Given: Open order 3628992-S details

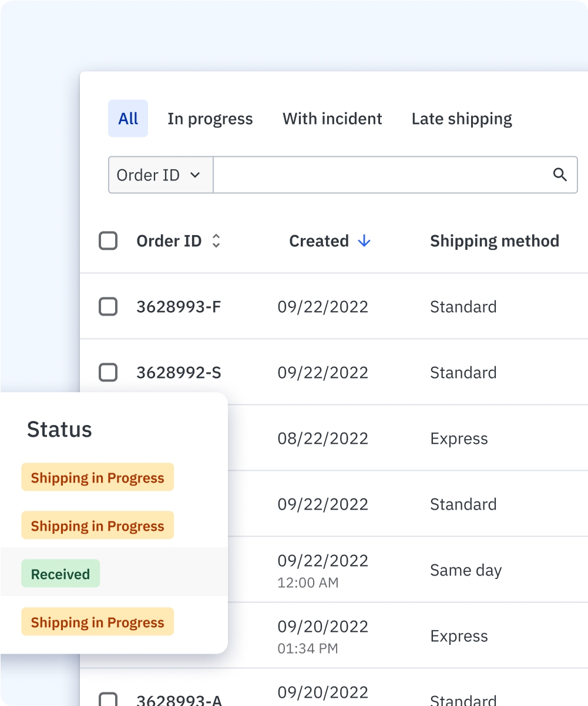Looking at the screenshot, I should coord(179,373).
